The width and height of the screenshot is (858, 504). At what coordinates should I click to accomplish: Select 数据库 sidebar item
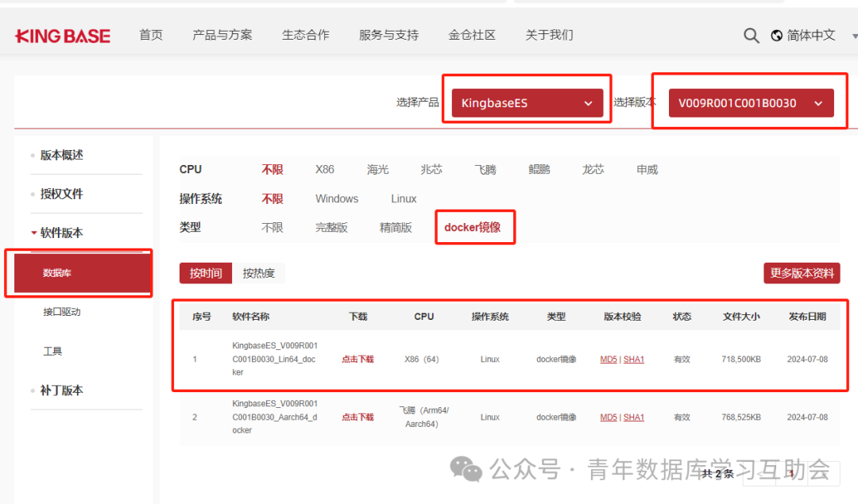tap(82, 273)
